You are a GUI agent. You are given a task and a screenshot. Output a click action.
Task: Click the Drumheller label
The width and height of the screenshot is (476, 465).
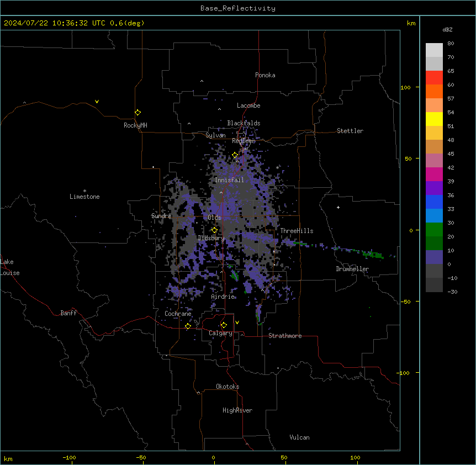352,269
